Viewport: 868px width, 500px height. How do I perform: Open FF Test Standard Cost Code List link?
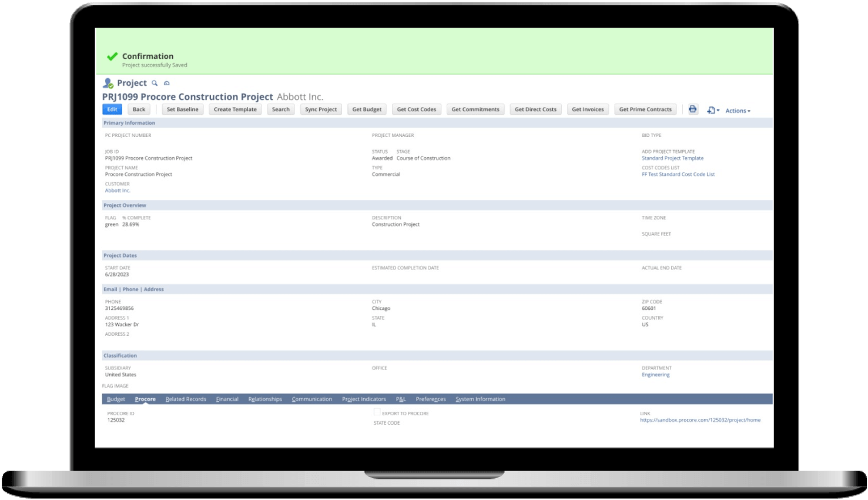point(678,175)
